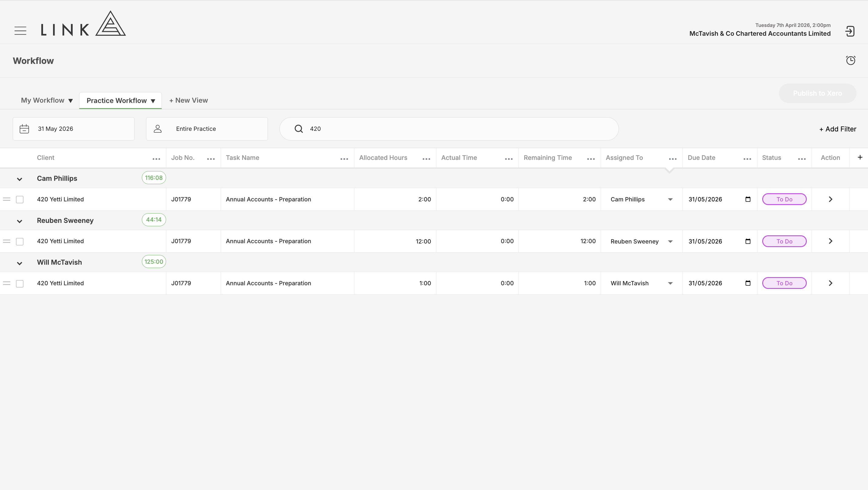868x490 pixels.
Task: Change To Do status for Cam Phillips task
Action: [x=784, y=199]
